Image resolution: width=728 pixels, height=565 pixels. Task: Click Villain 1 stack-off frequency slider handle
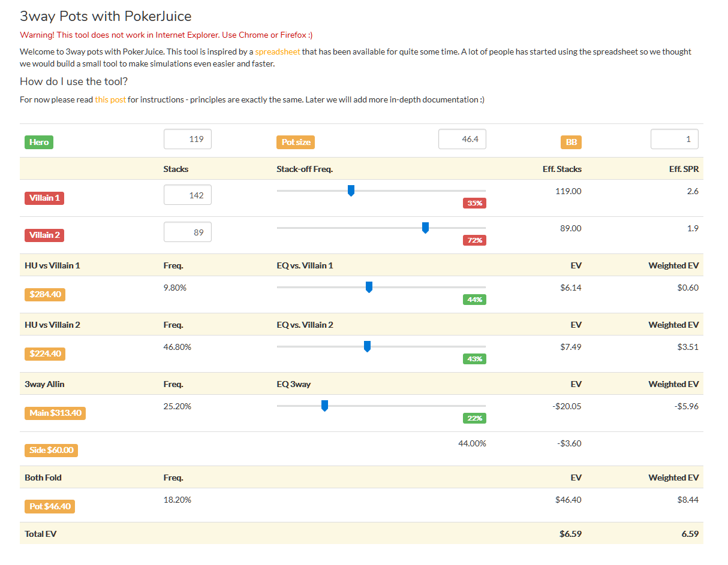coord(351,191)
